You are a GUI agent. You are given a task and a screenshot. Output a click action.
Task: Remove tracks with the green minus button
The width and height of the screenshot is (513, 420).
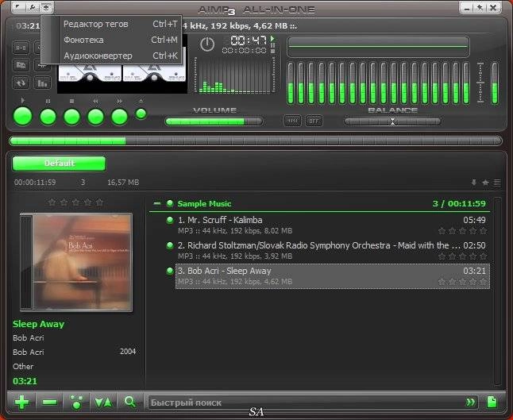click(x=50, y=402)
